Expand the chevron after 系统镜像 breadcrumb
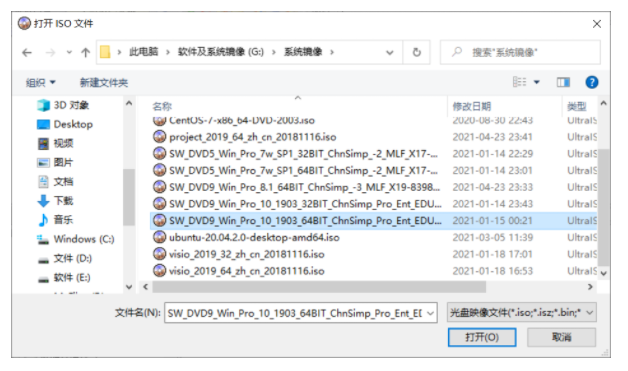Image resolution: width=628 pixels, height=371 pixels. point(332,52)
